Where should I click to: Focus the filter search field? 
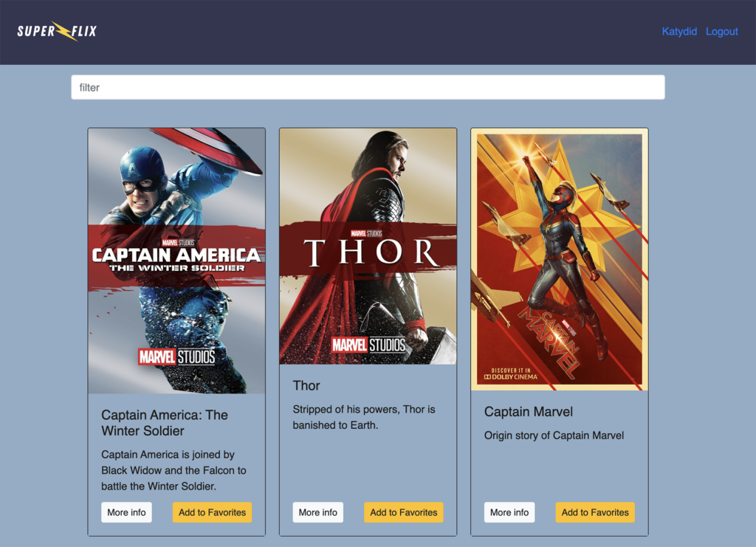368,87
